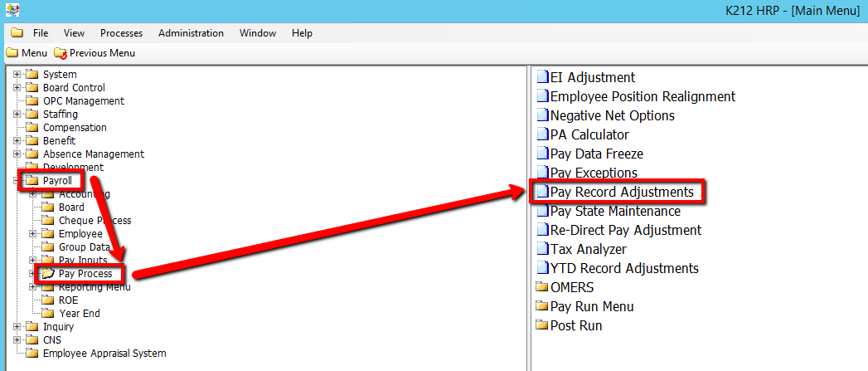Expand the System tree node
Image resolution: width=868 pixels, height=371 pixels.
tap(17, 75)
